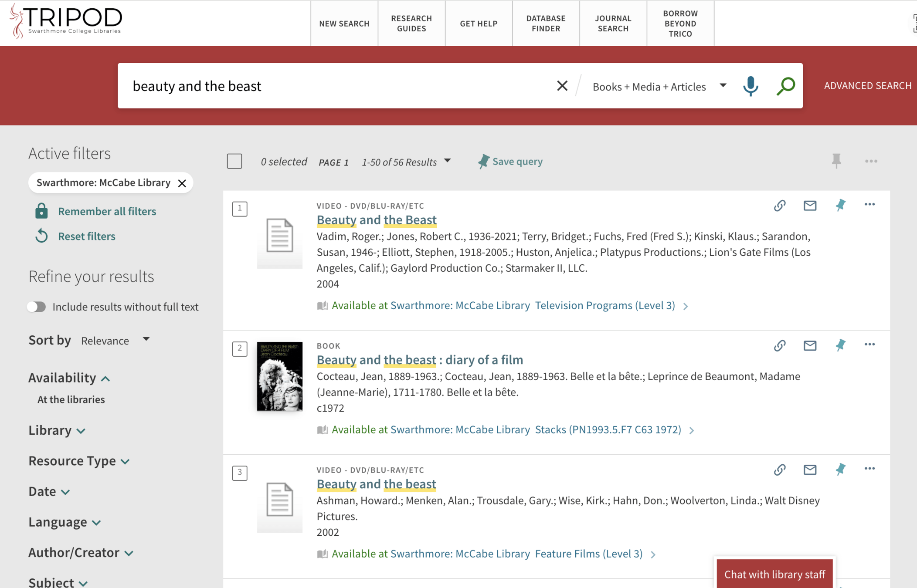Open the Database Finder menu item
Viewport: 917px width, 588px height.
546,24
